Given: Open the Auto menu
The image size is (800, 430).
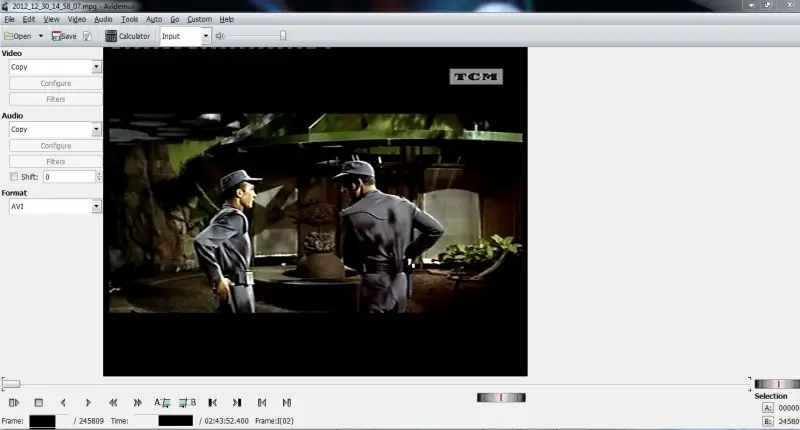Looking at the screenshot, I should click(154, 19).
